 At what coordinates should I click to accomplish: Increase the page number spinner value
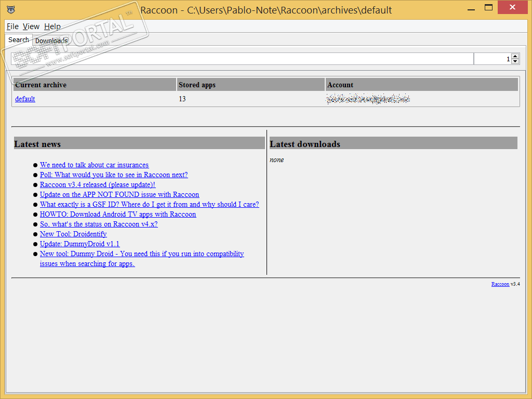(515, 56)
